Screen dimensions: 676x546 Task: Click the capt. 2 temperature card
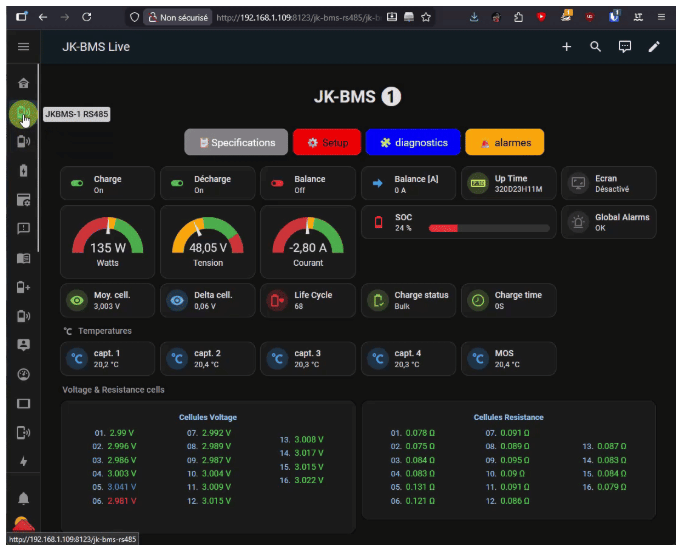click(x=208, y=358)
